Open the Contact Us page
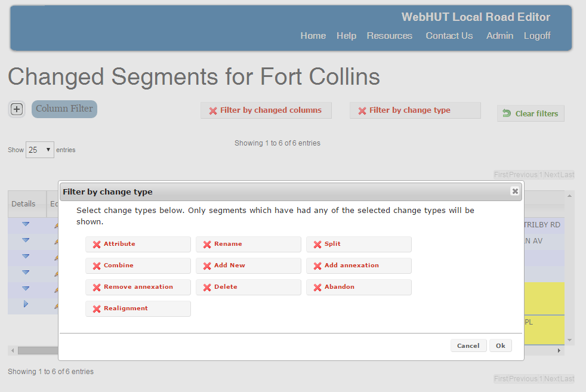 pos(449,35)
